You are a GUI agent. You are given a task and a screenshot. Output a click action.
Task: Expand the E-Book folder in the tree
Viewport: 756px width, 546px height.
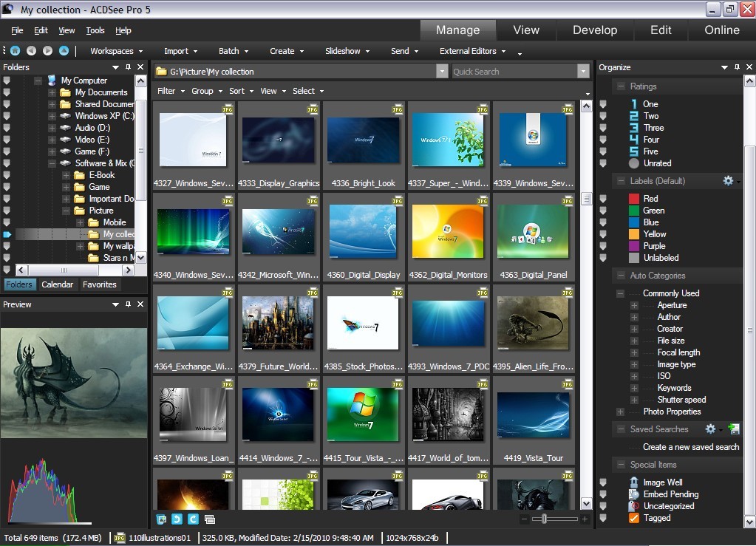coord(66,175)
